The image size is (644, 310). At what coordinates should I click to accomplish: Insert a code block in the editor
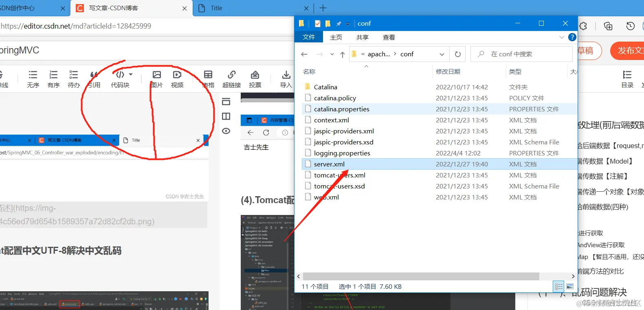coord(120,79)
